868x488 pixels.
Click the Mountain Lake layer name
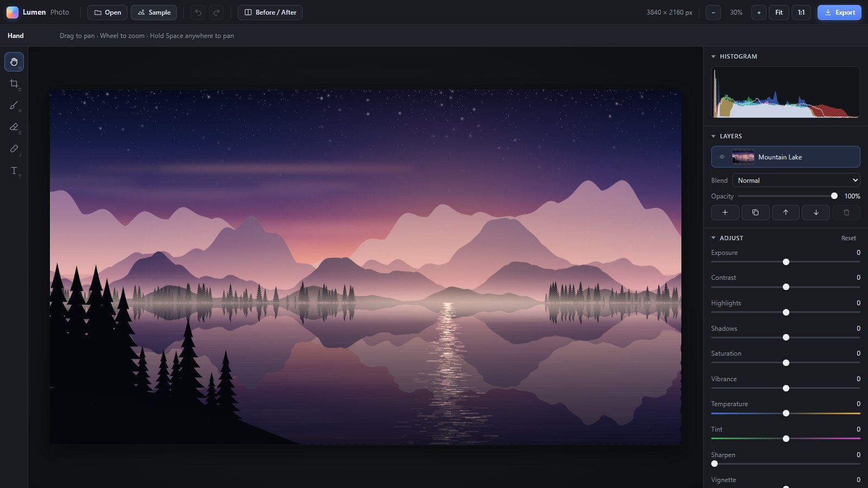(x=780, y=157)
